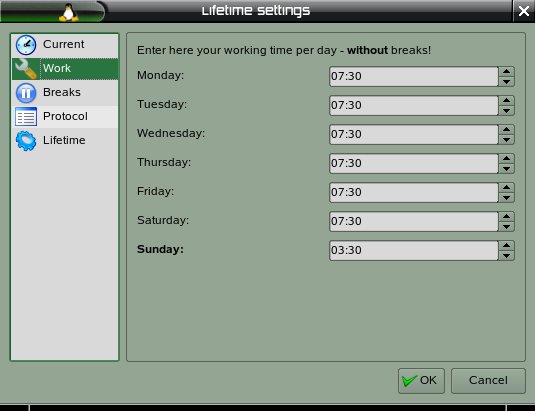The width and height of the screenshot is (535, 411).
Task: Decrease Friday working time
Action: point(506,197)
